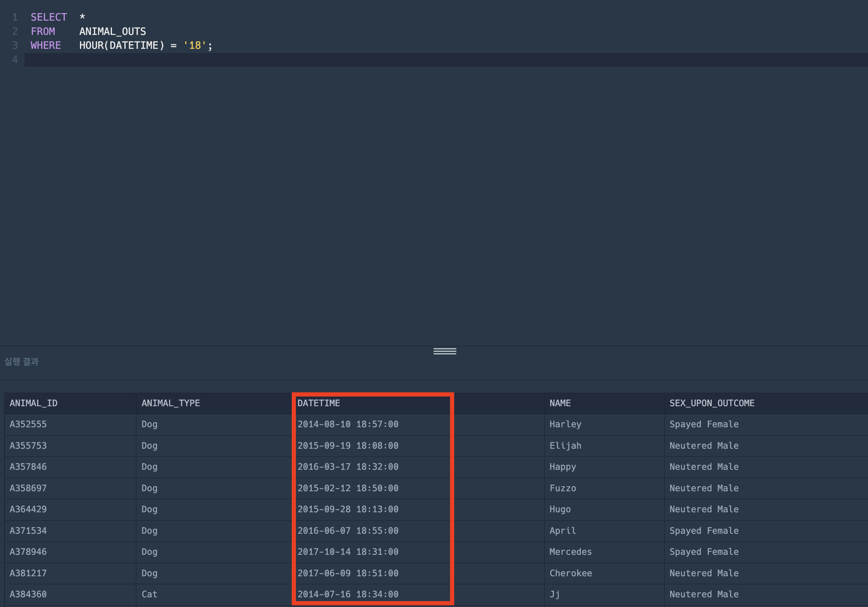Click the WHERE keyword on line 3
Screen dimensions: 868x607
coord(45,45)
